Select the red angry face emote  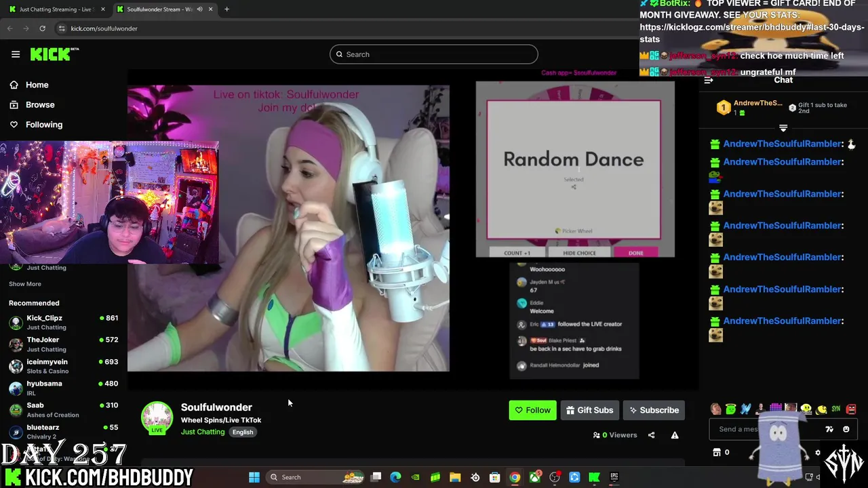coord(851,409)
